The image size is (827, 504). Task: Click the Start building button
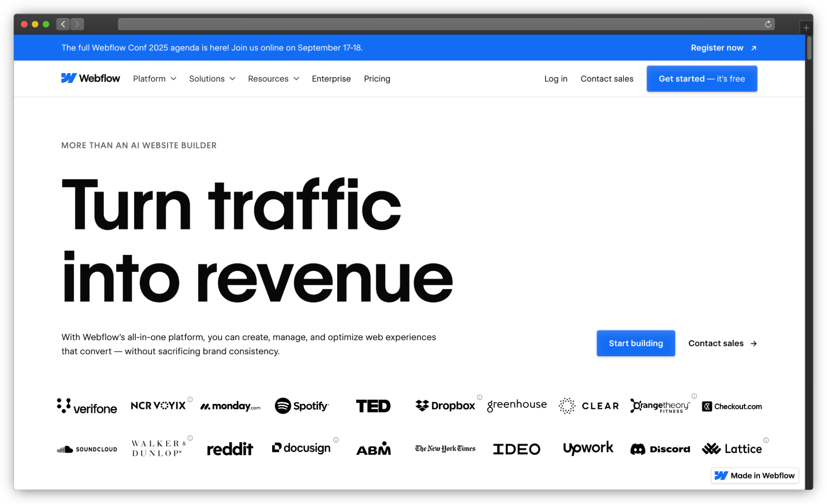(635, 343)
